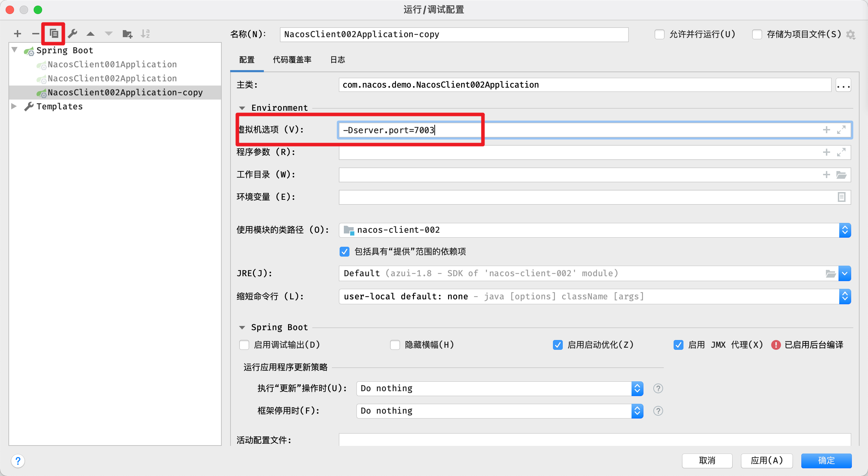Expand the Templates tree node
The image size is (868, 476).
click(x=14, y=106)
